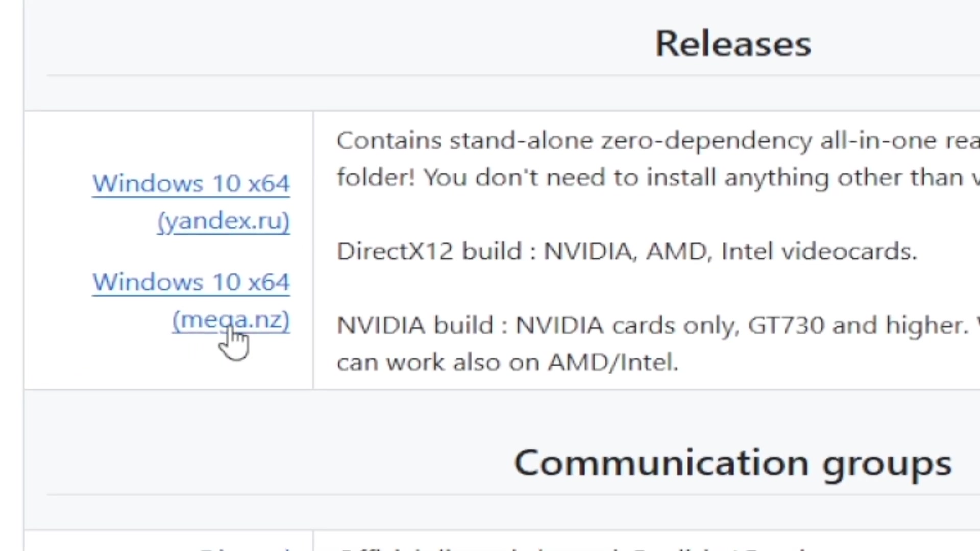Click the word "zero-dependency" in the first line
The image size is (980, 551).
(706, 141)
